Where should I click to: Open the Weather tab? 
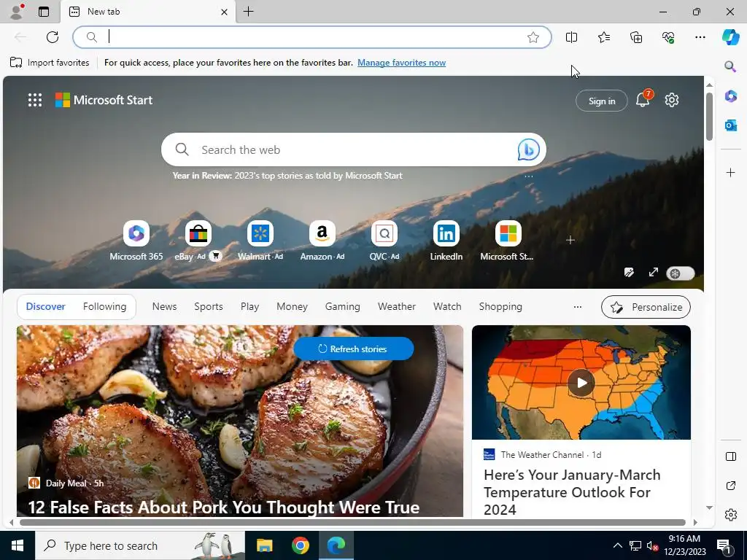point(396,307)
